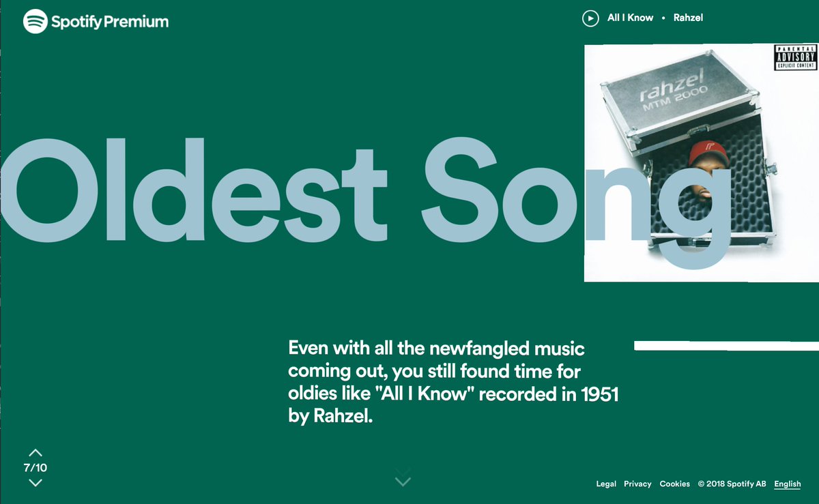
Task: Open the Rahzel artist name in header
Action: click(x=688, y=18)
